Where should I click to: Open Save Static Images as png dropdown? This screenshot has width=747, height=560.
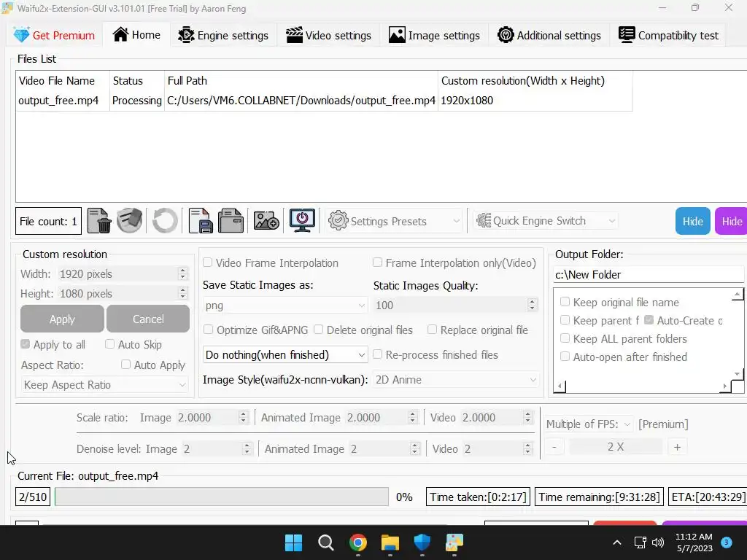click(285, 306)
